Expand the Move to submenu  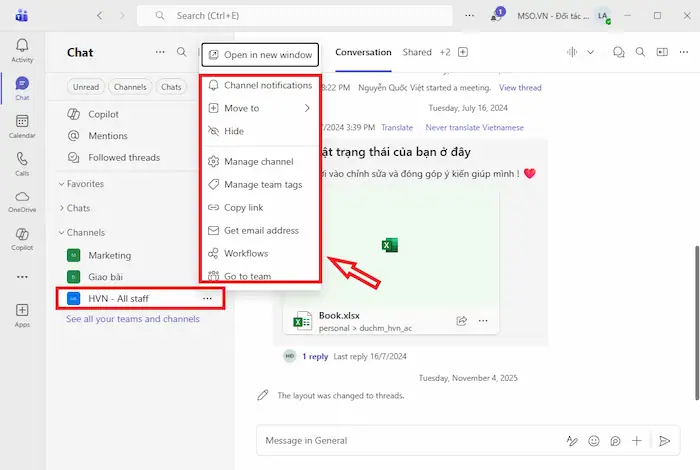(260, 108)
